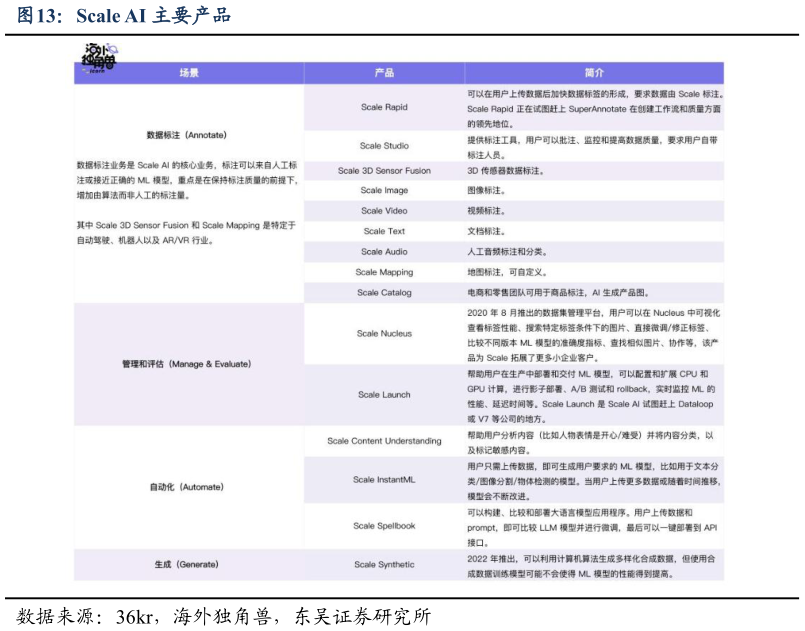
Task: Select the Scale Mapping product cell
Action: pyautogui.click(x=384, y=272)
